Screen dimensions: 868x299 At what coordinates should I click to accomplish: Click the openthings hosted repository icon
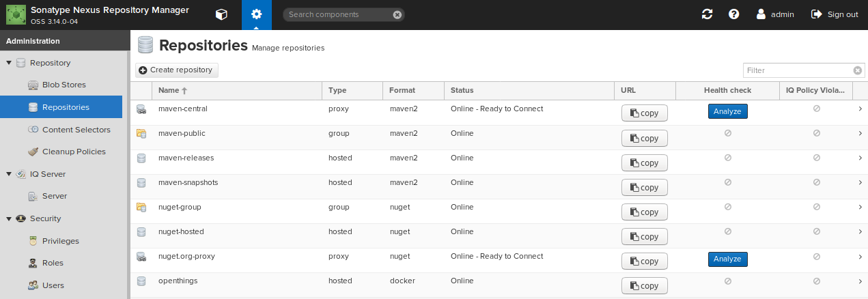pos(141,281)
